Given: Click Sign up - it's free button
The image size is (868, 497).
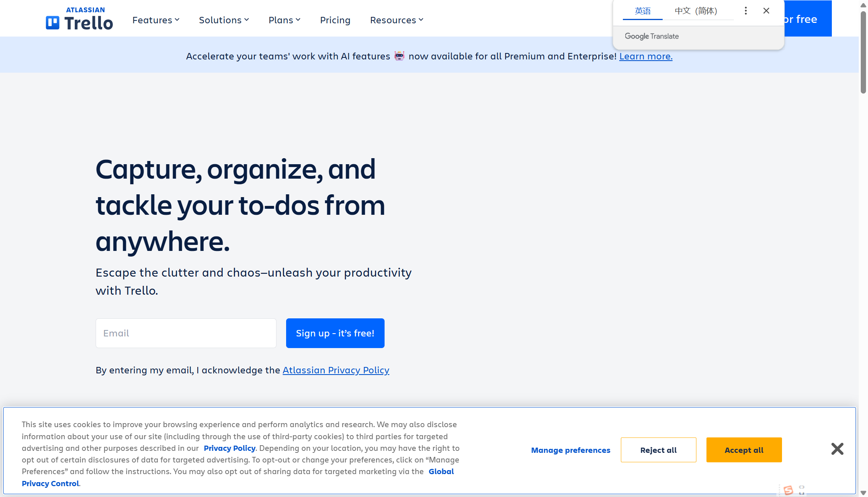Looking at the screenshot, I should (x=335, y=333).
